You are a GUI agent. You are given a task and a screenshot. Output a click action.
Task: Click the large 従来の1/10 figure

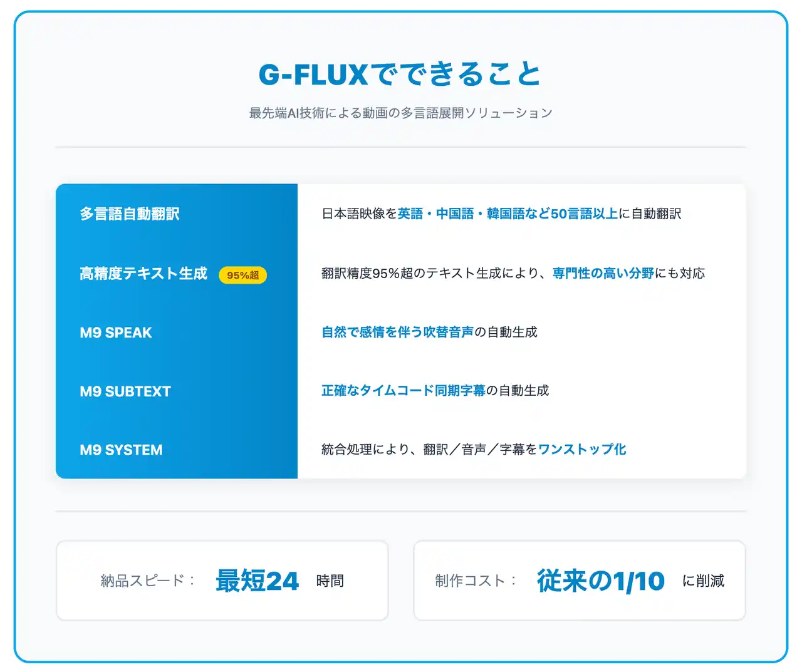coord(600,581)
